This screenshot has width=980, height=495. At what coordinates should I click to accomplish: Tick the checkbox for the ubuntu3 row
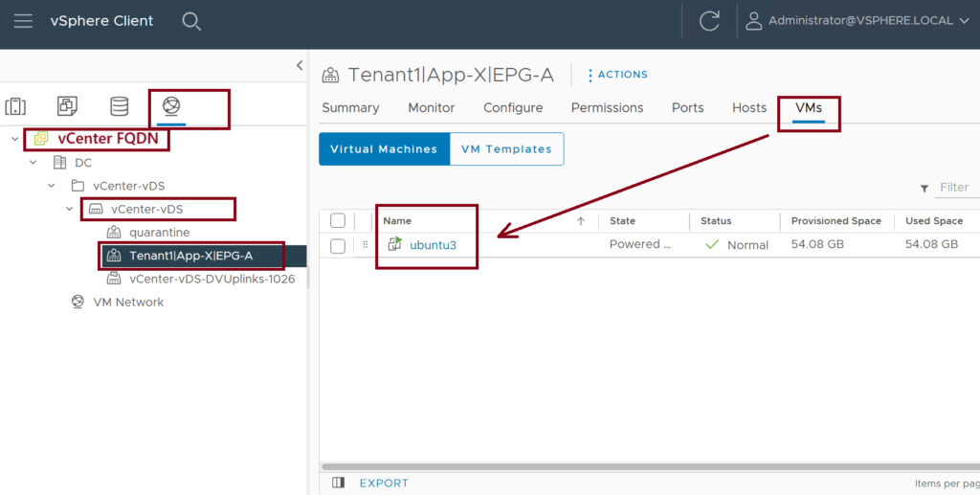pyautogui.click(x=338, y=246)
